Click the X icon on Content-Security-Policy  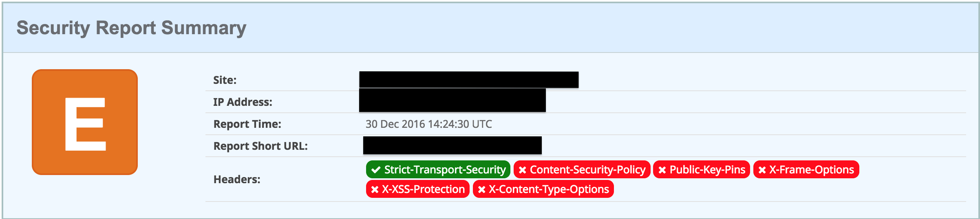(522, 170)
